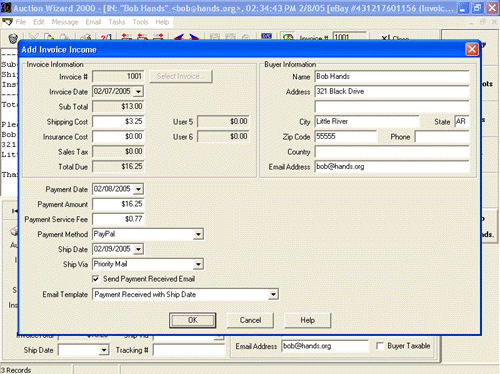Open the Payment Method dropdown
The image size is (500, 374).
198,234
